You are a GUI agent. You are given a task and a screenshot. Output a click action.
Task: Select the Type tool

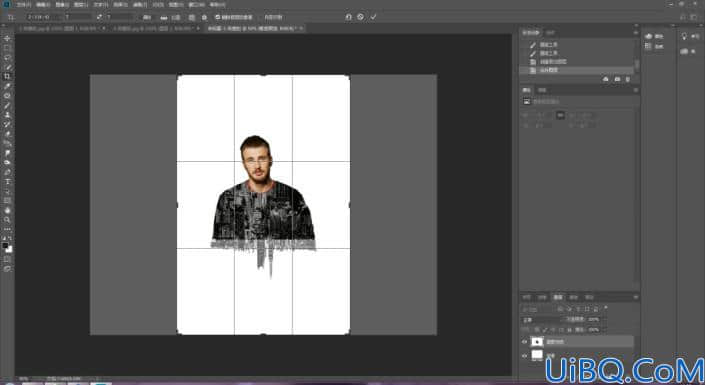tap(7, 182)
